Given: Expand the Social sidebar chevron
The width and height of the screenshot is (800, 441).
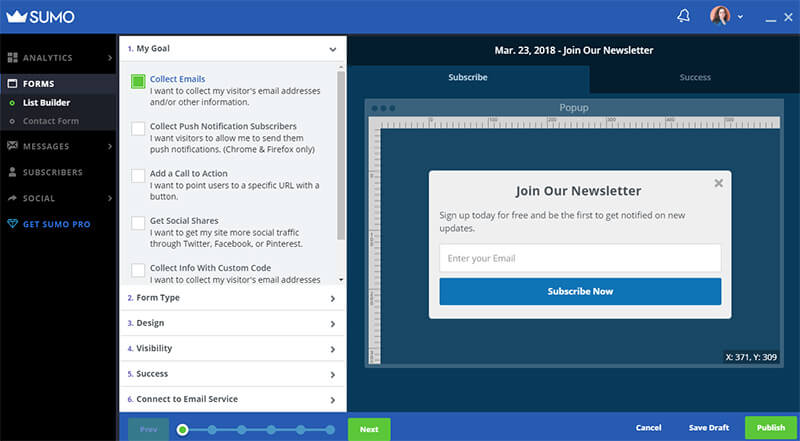Looking at the screenshot, I should pos(110,199).
